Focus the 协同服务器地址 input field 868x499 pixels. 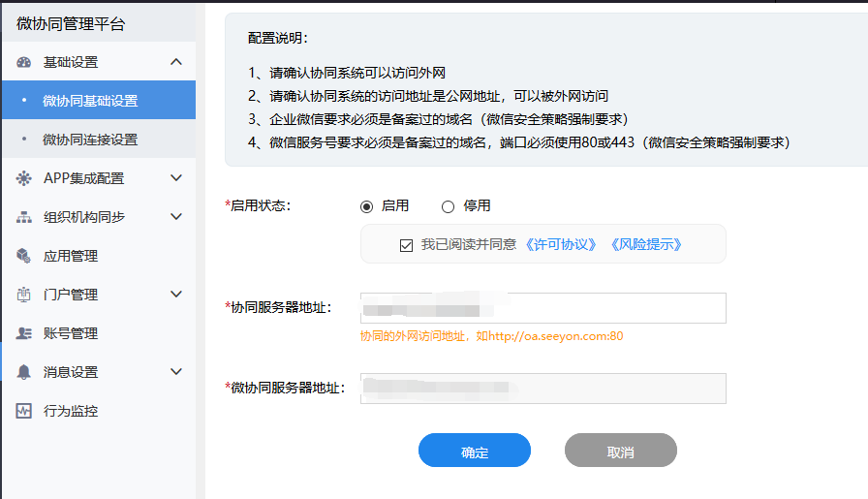tap(543, 308)
